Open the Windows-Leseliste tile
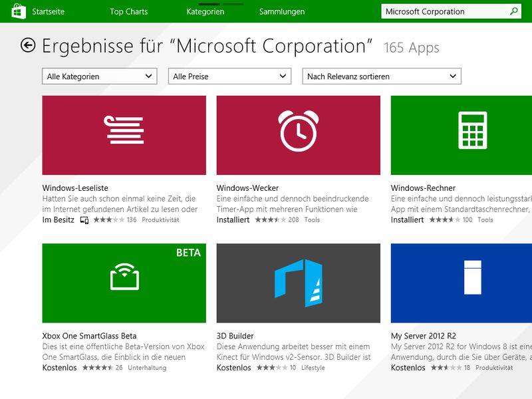Screen dimensions: 532x399 pos(124,136)
